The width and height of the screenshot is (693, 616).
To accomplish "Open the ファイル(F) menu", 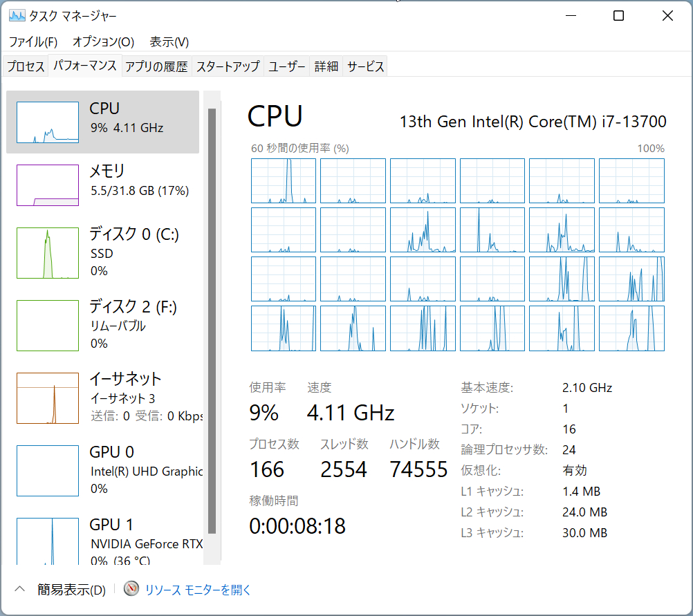I will 33,41.
